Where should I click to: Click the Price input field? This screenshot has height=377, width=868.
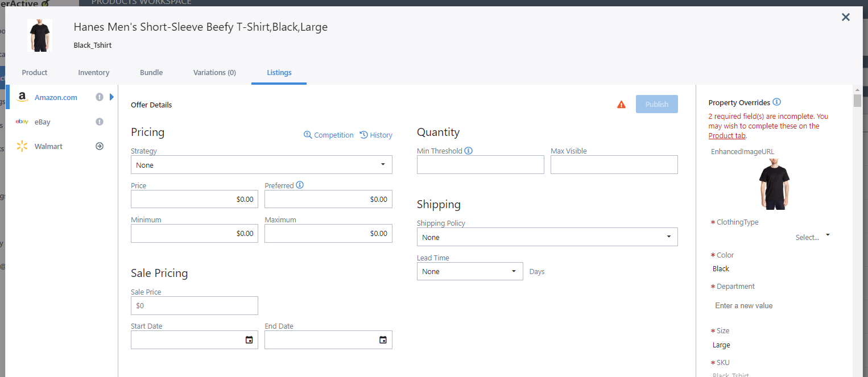click(195, 199)
